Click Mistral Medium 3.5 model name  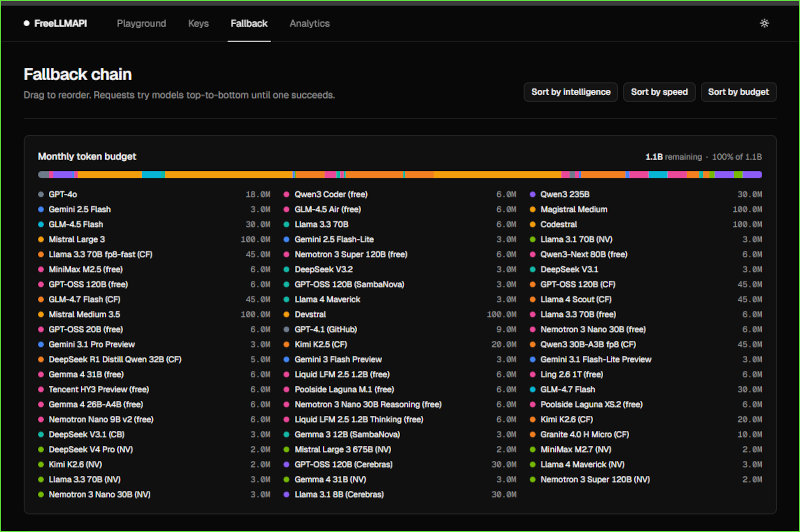coord(84,314)
